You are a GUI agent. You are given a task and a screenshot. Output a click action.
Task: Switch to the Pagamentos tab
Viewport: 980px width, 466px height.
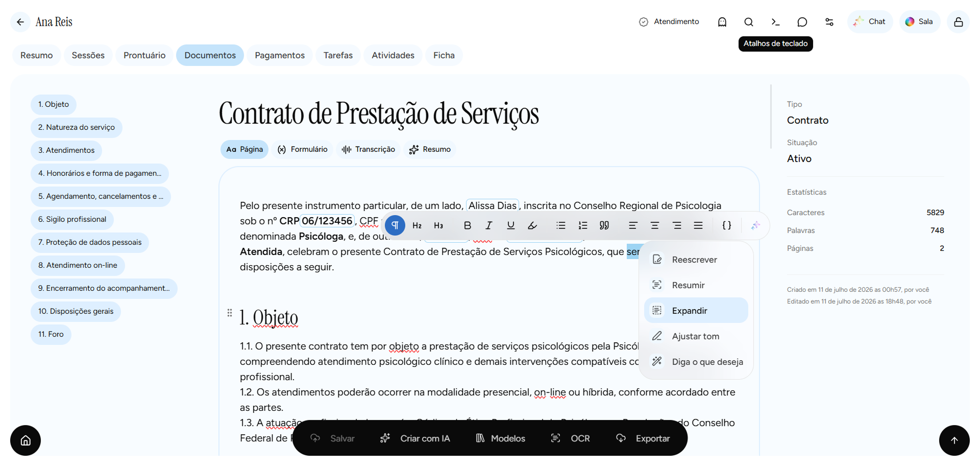point(280,55)
